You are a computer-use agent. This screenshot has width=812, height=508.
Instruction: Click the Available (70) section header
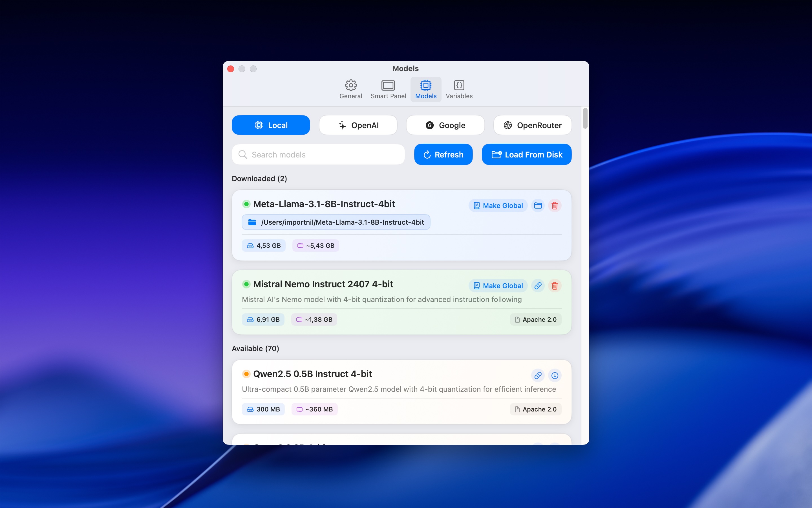pos(255,349)
